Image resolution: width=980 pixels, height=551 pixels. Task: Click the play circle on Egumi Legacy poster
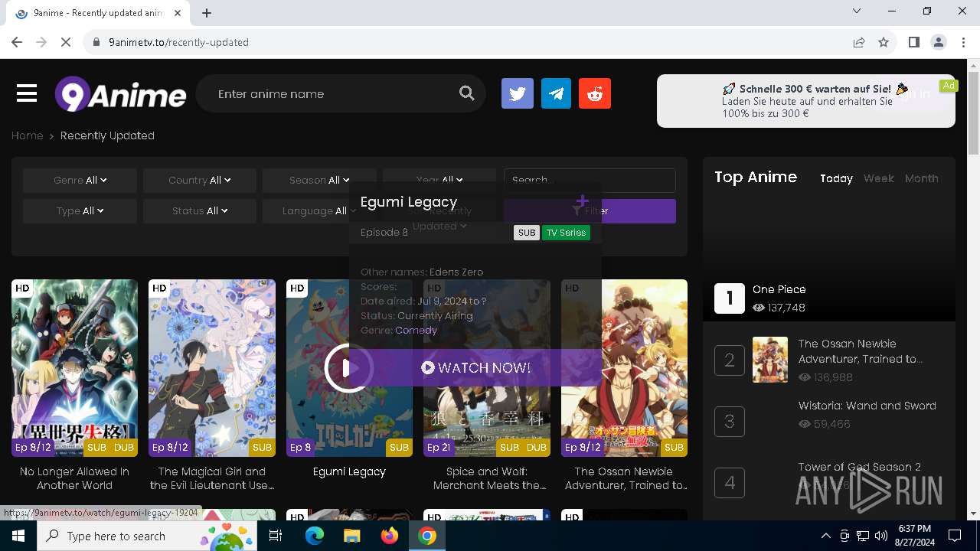(x=348, y=368)
